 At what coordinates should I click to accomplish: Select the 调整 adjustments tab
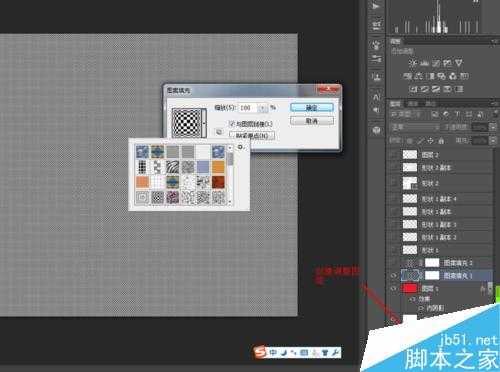point(396,42)
